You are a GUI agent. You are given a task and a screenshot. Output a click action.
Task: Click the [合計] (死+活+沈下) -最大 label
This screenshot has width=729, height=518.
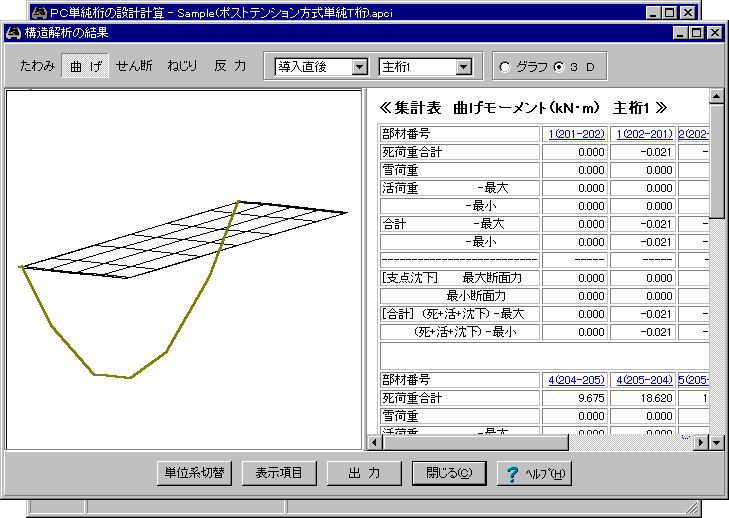coord(459,314)
